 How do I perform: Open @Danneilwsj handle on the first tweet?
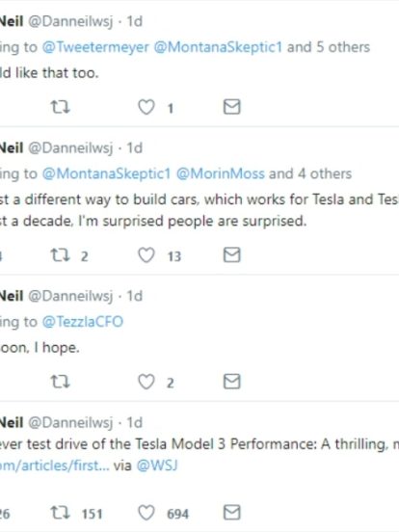tap(70, 22)
